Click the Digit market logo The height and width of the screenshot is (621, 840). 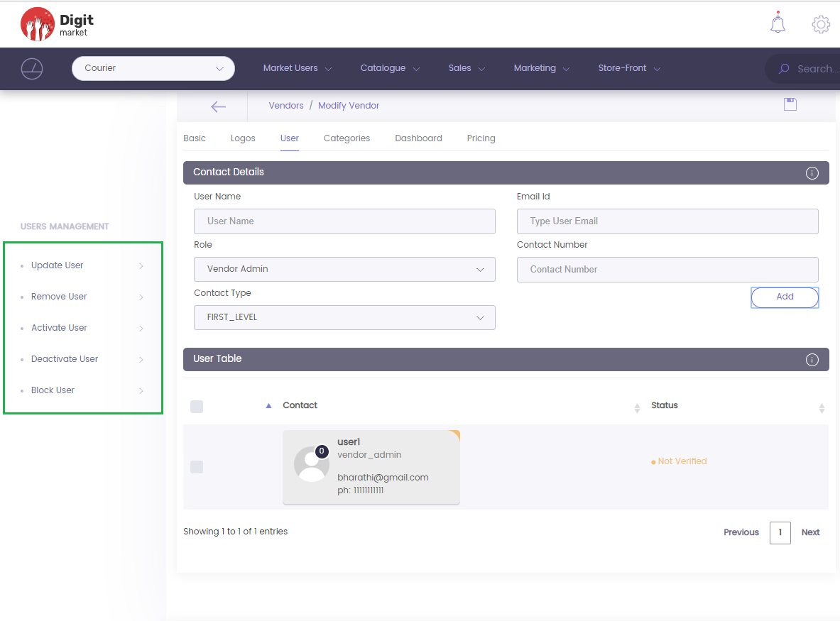pyautogui.click(x=57, y=24)
